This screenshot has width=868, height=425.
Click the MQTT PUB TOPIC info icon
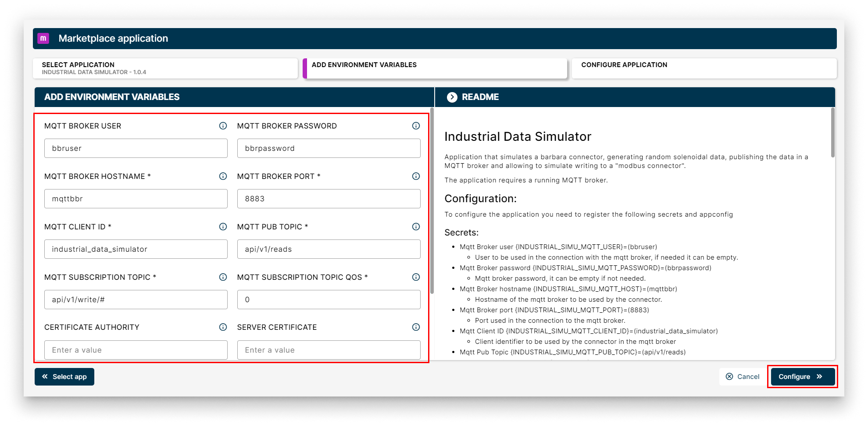coord(416,227)
